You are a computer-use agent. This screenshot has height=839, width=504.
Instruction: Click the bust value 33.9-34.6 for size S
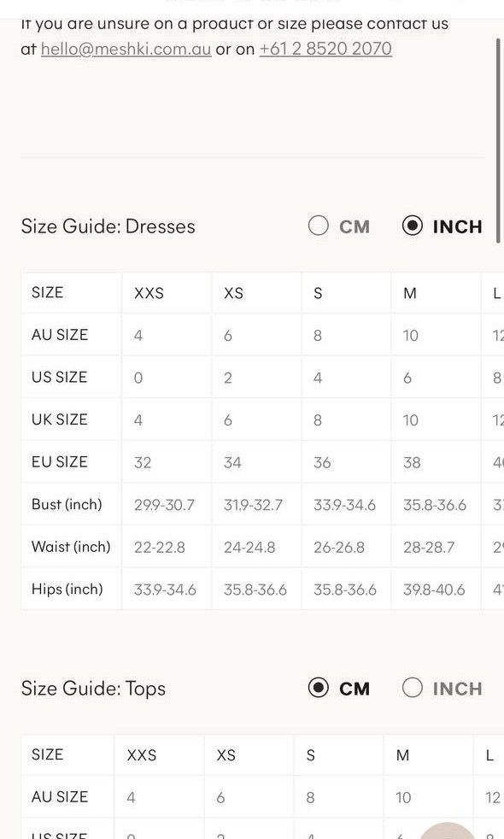pos(344,505)
